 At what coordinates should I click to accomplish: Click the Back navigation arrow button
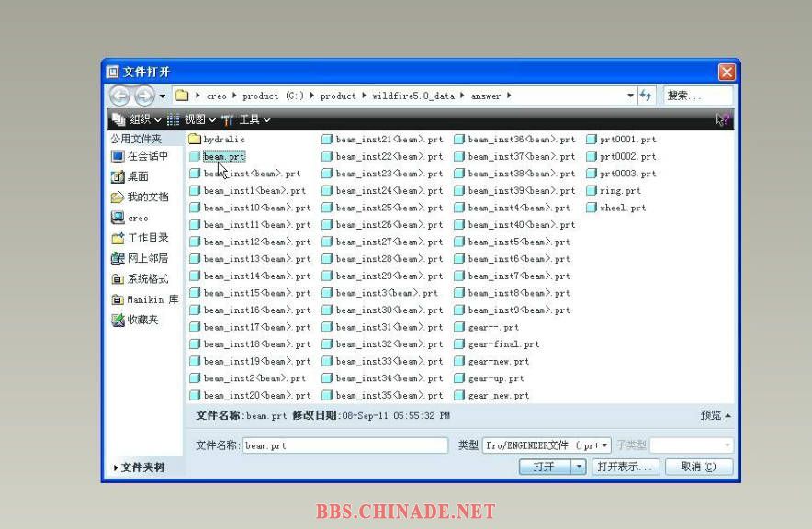tap(120, 96)
